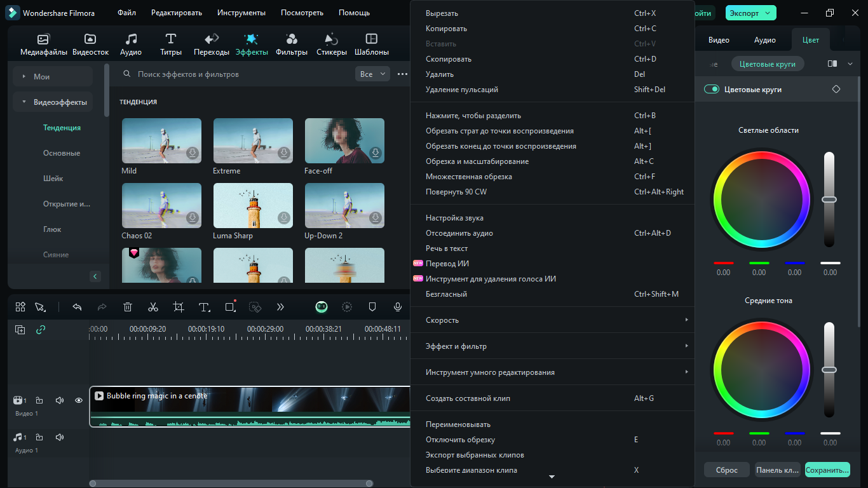Open the Все filter dropdown
The height and width of the screenshot is (488, 868).
372,74
